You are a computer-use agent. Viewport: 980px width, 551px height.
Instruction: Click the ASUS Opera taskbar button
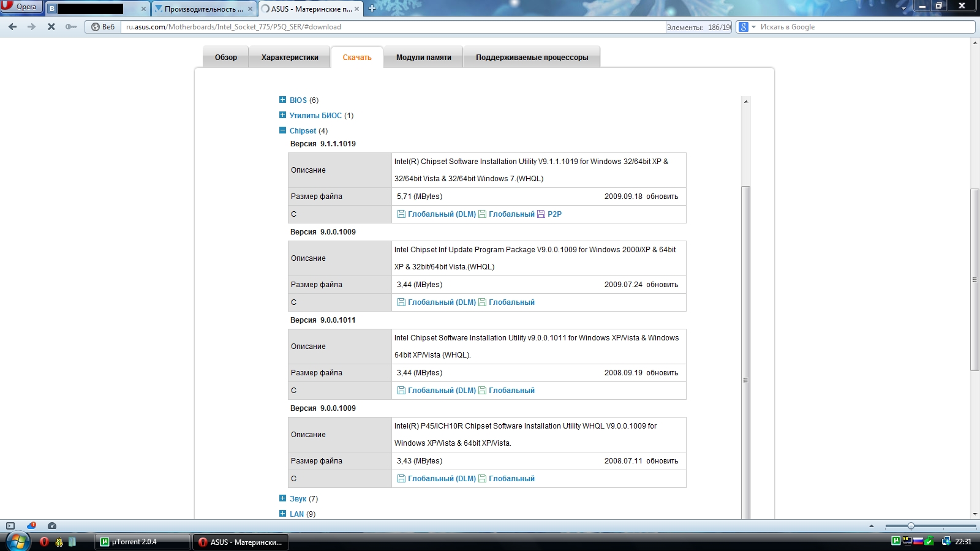[x=241, y=542]
